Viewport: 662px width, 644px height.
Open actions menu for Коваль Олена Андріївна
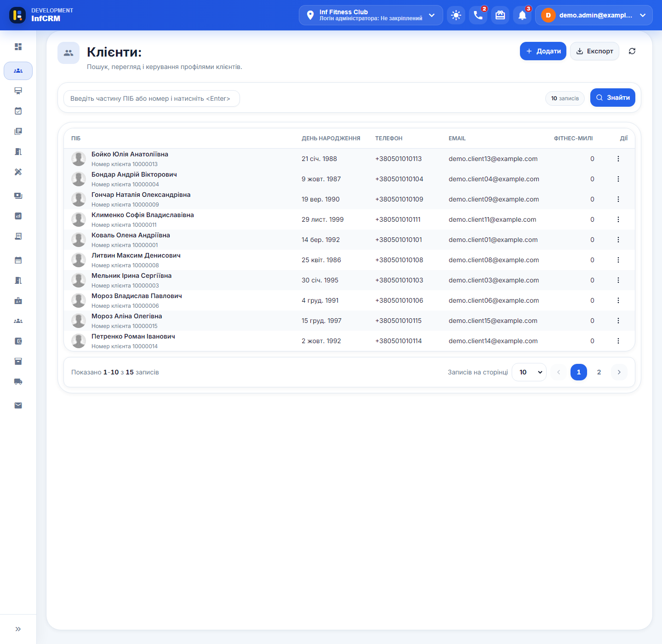(618, 240)
